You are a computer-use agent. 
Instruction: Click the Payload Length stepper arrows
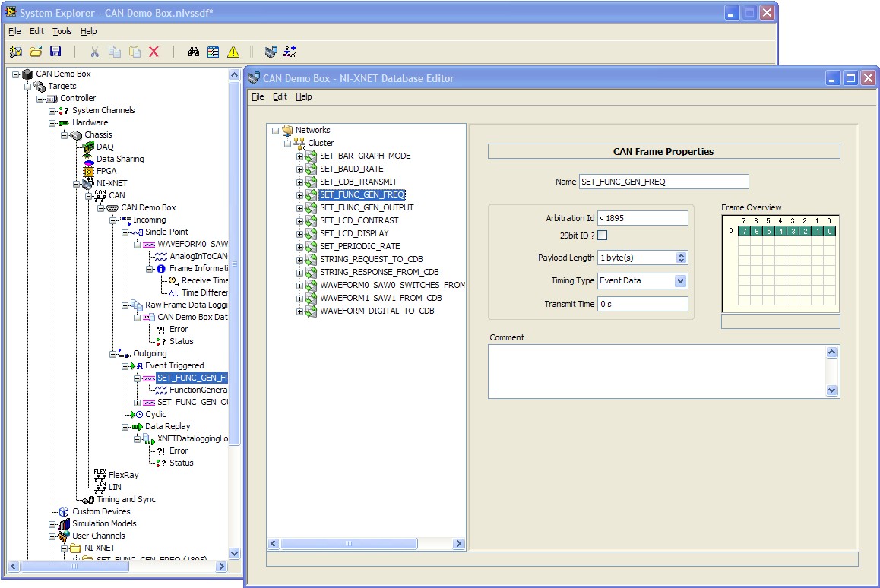coord(682,258)
